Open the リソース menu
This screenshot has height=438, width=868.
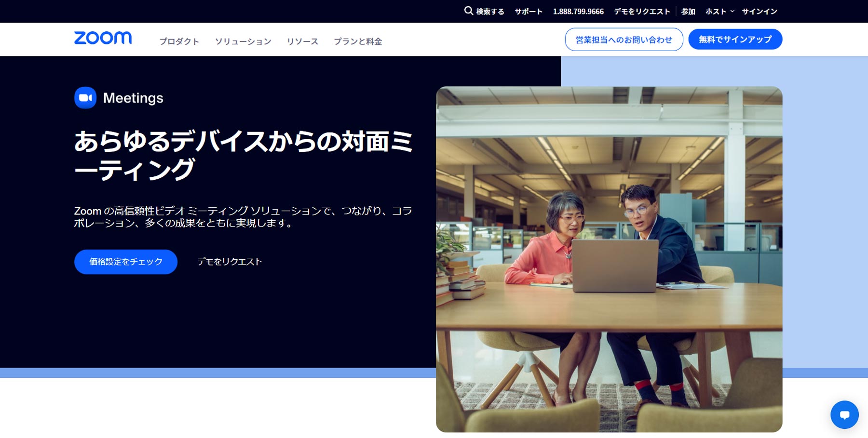(x=302, y=41)
